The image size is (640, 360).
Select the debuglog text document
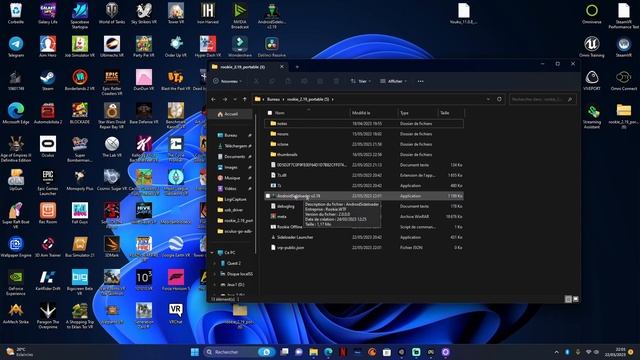coord(364,206)
